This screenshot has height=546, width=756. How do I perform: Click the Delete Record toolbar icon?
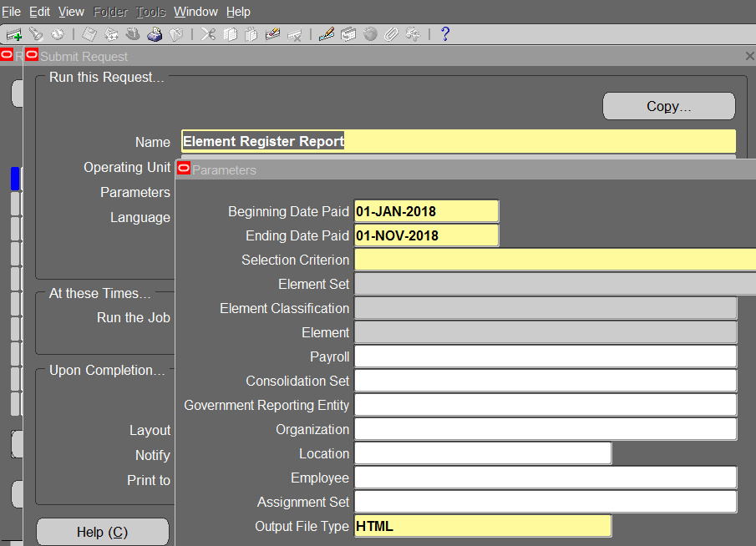tap(294, 34)
